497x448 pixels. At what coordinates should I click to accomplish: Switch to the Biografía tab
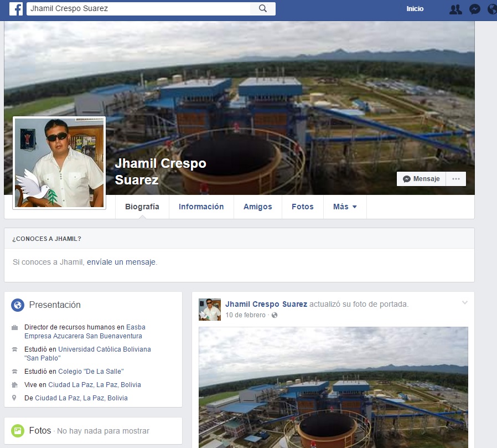[142, 207]
